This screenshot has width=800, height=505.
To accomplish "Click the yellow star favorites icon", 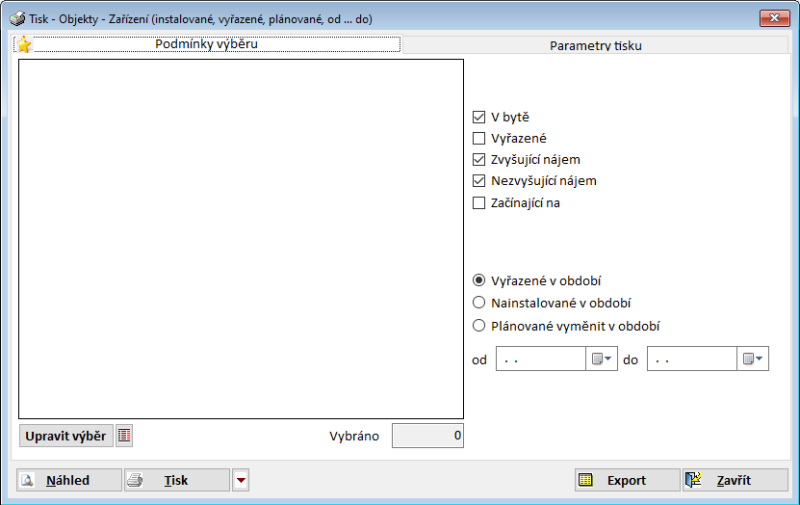I will (x=23, y=44).
